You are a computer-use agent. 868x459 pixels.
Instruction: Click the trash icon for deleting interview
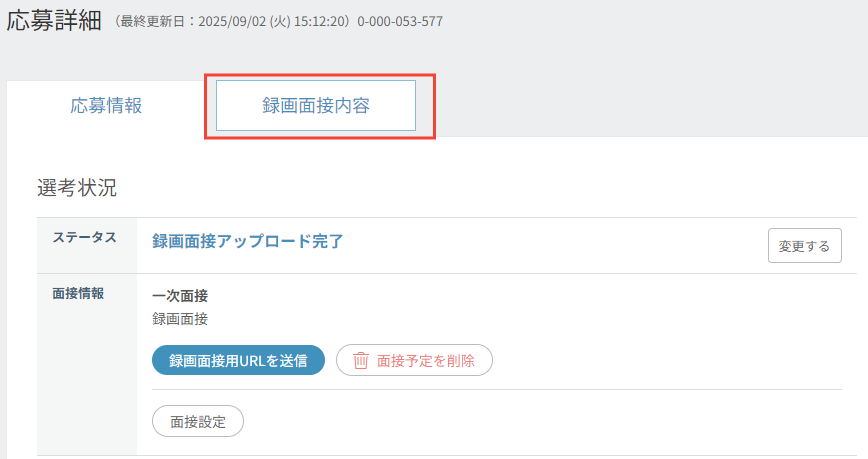362,360
